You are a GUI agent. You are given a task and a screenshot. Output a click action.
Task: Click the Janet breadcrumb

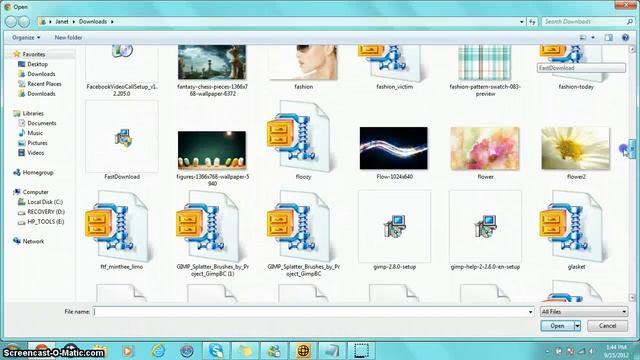62,22
